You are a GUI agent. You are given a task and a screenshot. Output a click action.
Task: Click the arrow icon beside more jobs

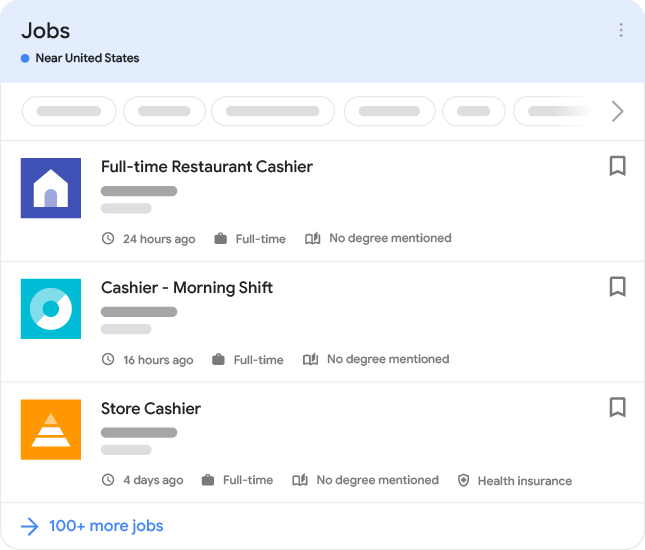[30, 526]
